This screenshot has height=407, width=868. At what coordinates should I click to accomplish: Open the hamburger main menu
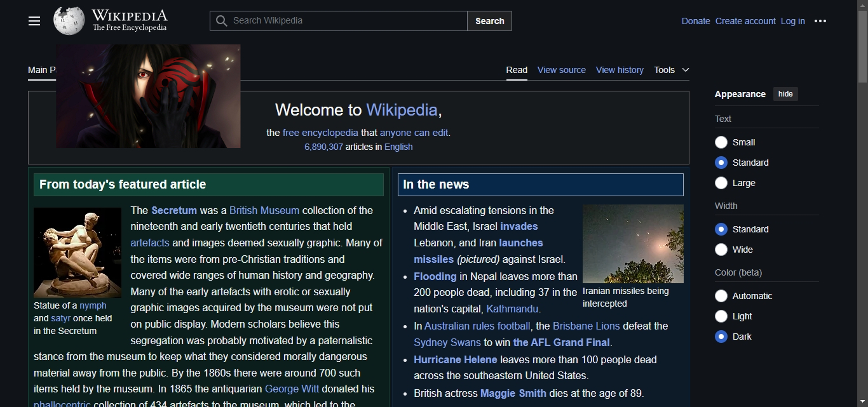[x=34, y=21]
